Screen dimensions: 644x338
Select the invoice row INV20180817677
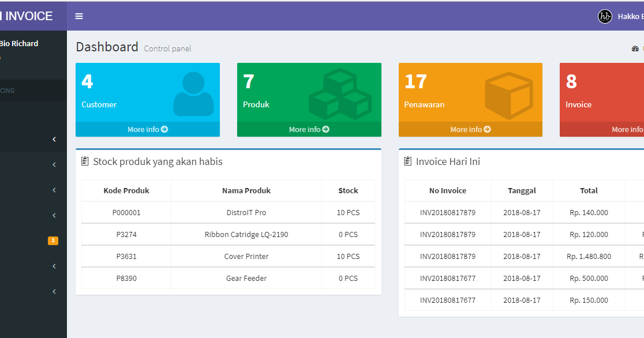(448, 278)
